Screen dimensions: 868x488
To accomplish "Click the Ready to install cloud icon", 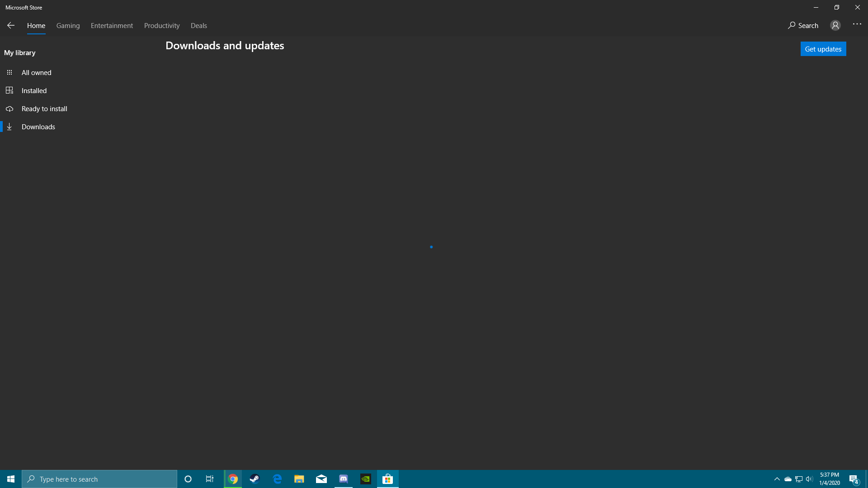I will pyautogui.click(x=9, y=109).
